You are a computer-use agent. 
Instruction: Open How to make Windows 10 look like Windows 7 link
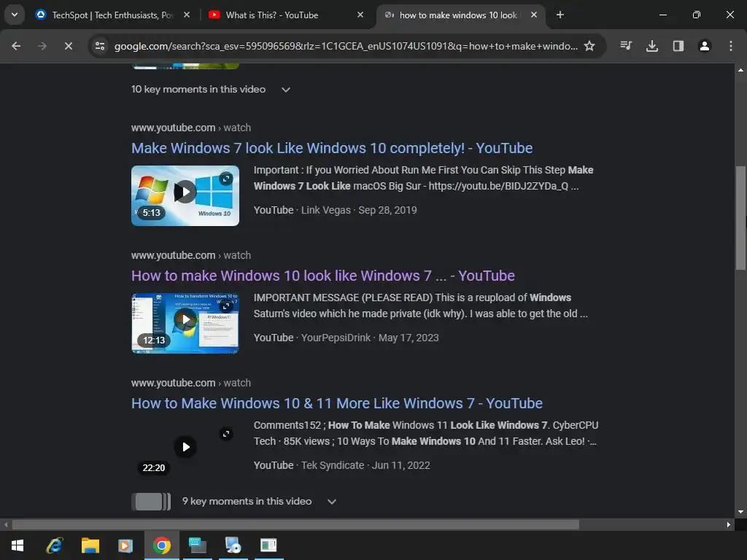(323, 276)
